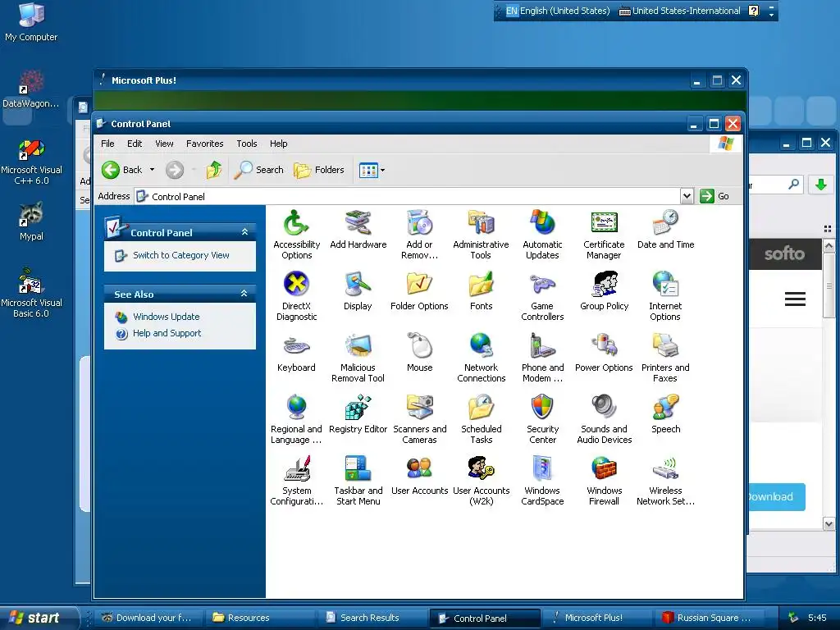Open the Tools menu
Screen dimensions: 840x630
[x=247, y=144]
